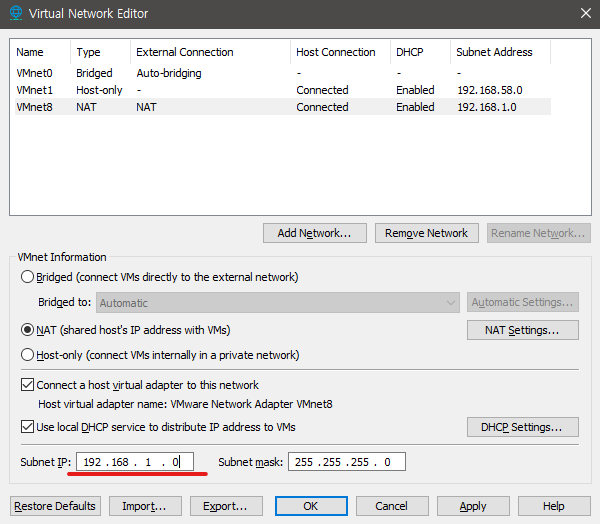Click the Add Network button
Screen dimensions: 600x524
click(315, 233)
